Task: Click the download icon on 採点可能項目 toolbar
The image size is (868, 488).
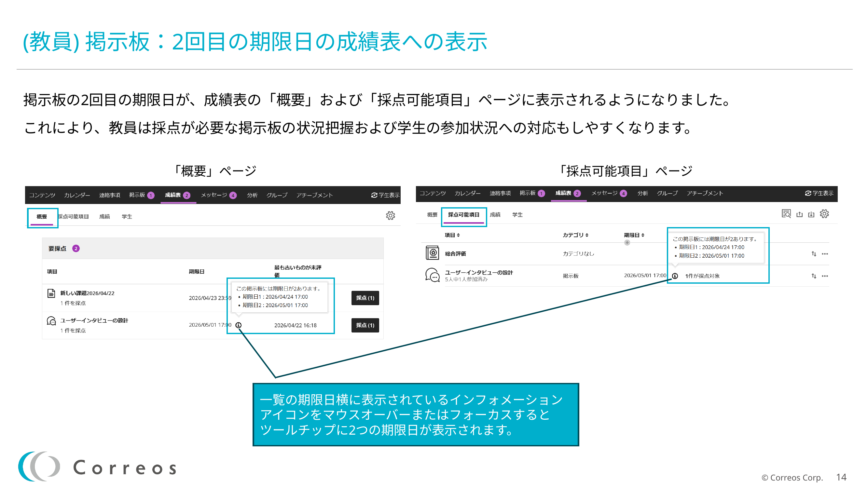Action: pyautogui.click(x=811, y=214)
